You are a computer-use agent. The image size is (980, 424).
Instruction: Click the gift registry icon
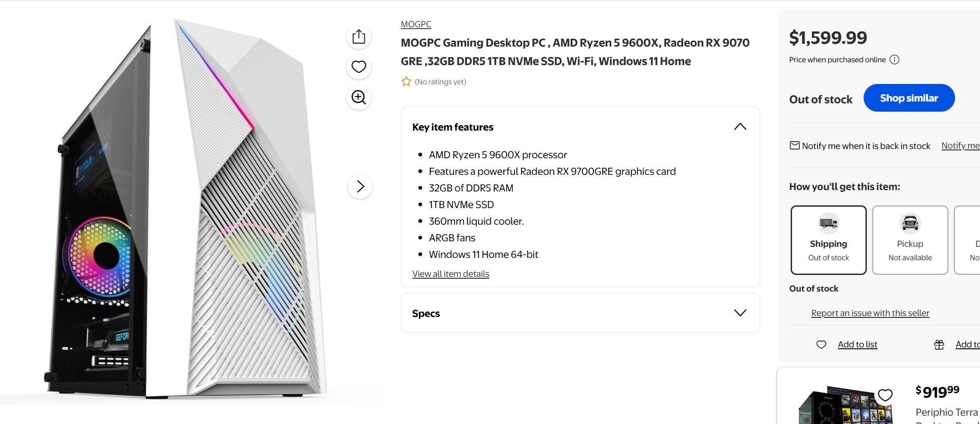pos(939,344)
